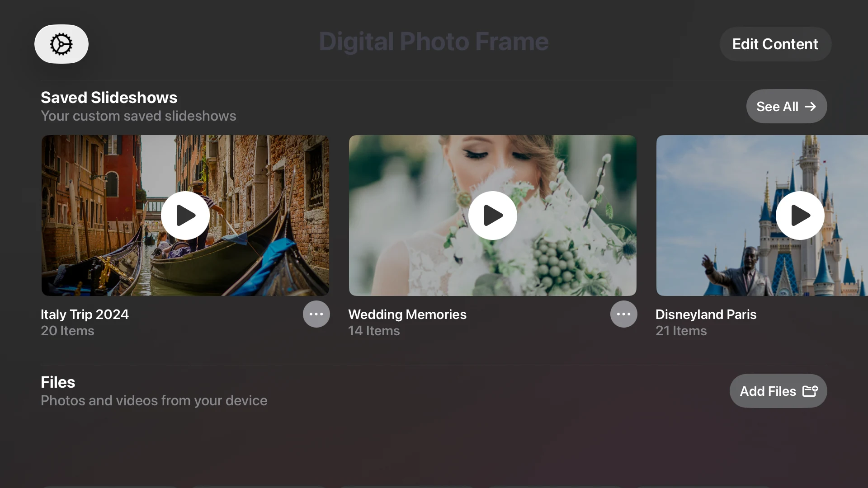Play the Italy Trip 2024 slideshow

pyautogui.click(x=185, y=216)
